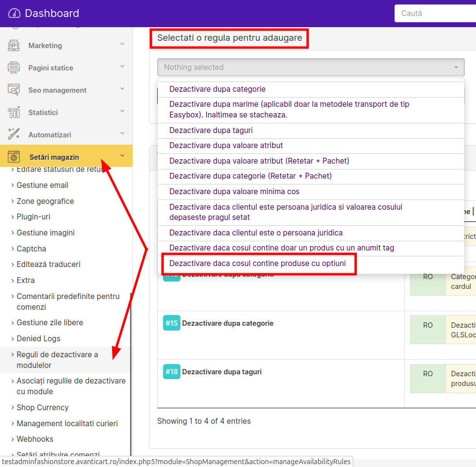This screenshot has height=467, width=476.
Task: Click the Automatizari magic wand icon
Action: point(14,134)
